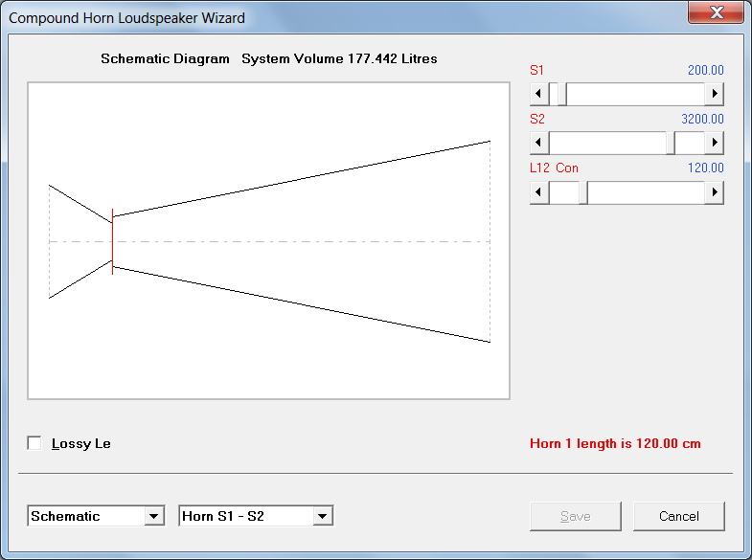The width and height of the screenshot is (752, 560).
Task: Click the Cancel button
Action: [x=678, y=516]
